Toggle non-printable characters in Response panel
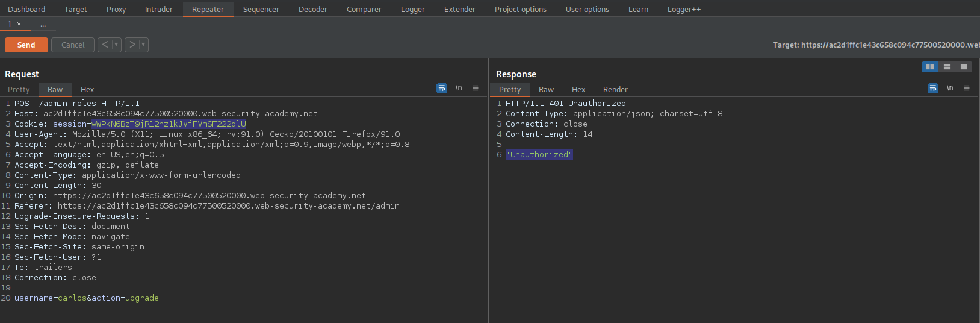Image resolution: width=980 pixels, height=323 pixels. tap(950, 88)
